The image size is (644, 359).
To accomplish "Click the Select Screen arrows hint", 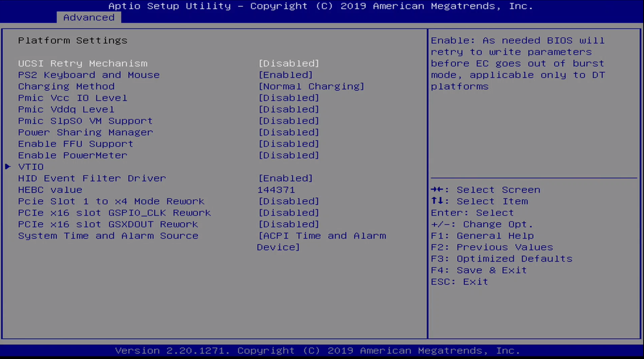I will pos(486,190).
